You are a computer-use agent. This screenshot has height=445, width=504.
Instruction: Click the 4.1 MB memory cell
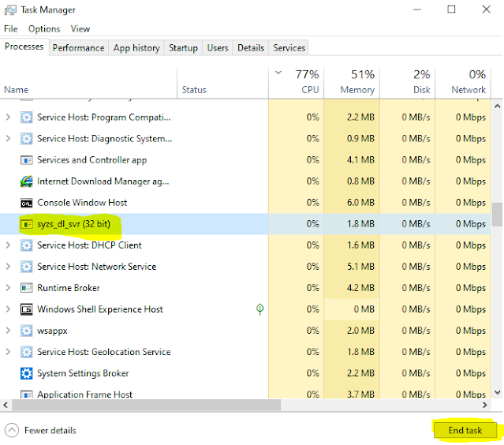(x=352, y=160)
